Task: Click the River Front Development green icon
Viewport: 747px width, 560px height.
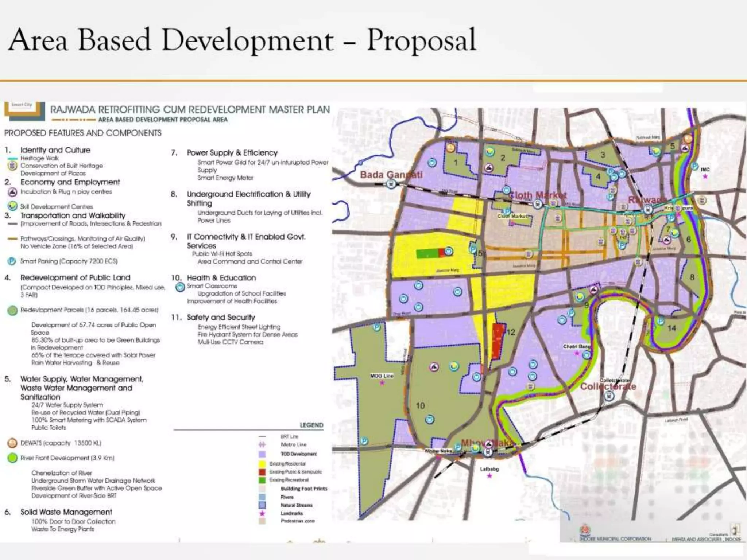Action: coord(12,458)
